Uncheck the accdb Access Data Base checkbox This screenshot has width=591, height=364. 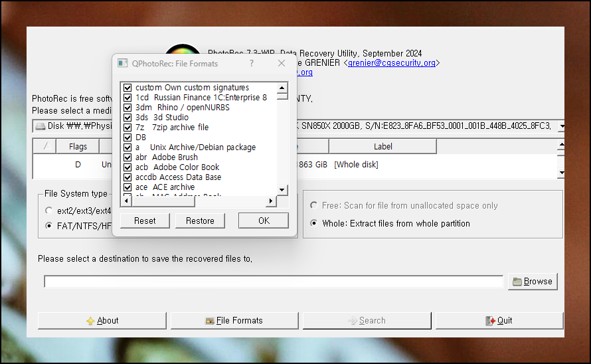(127, 177)
